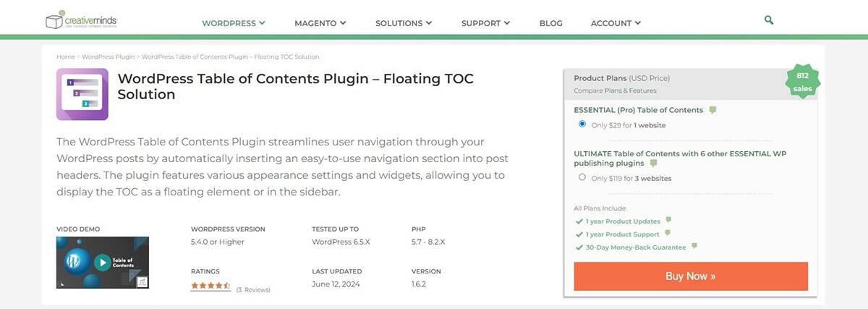Select the $119 for 3 websites plan
The height and width of the screenshot is (309, 868).
point(582,177)
